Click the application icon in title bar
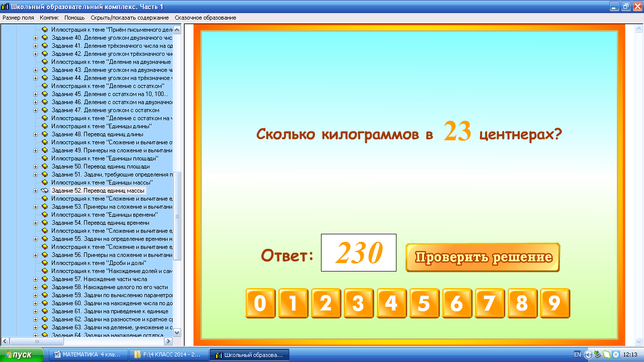The height and width of the screenshot is (362, 644). [5, 6]
